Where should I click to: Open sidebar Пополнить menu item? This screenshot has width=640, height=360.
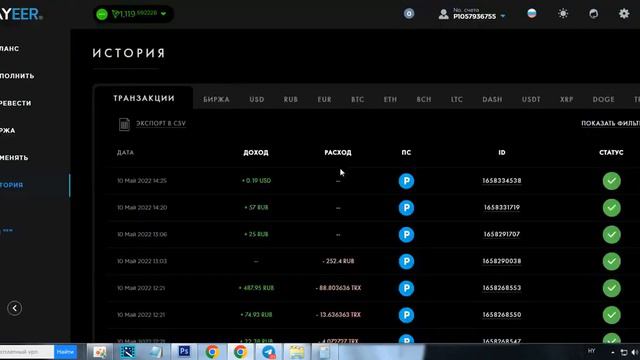[x=17, y=76]
